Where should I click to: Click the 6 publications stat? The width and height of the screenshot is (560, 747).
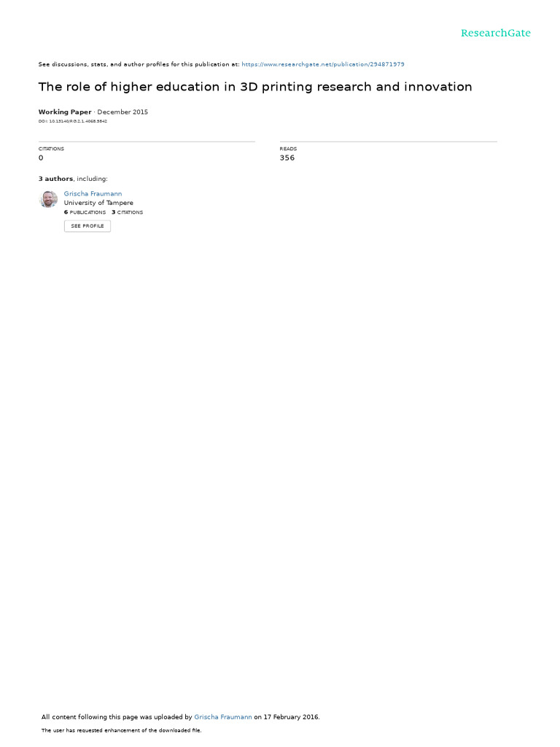coord(85,212)
